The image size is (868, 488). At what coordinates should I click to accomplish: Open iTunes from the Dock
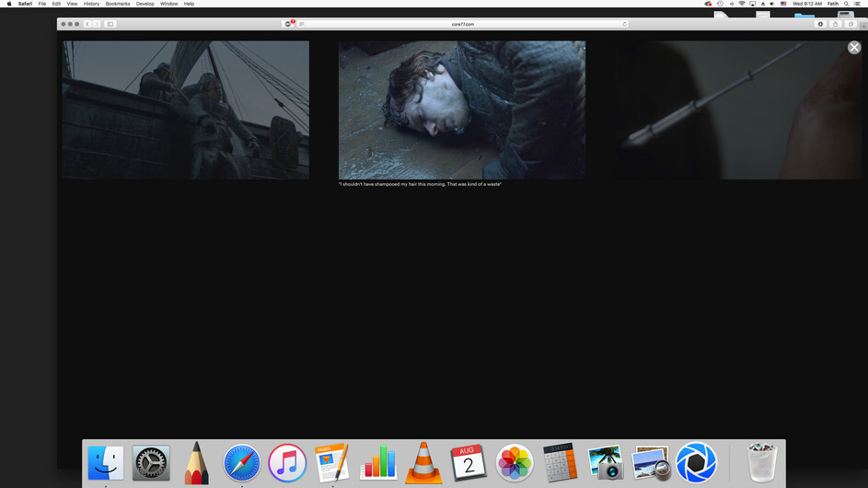tap(287, 462)
